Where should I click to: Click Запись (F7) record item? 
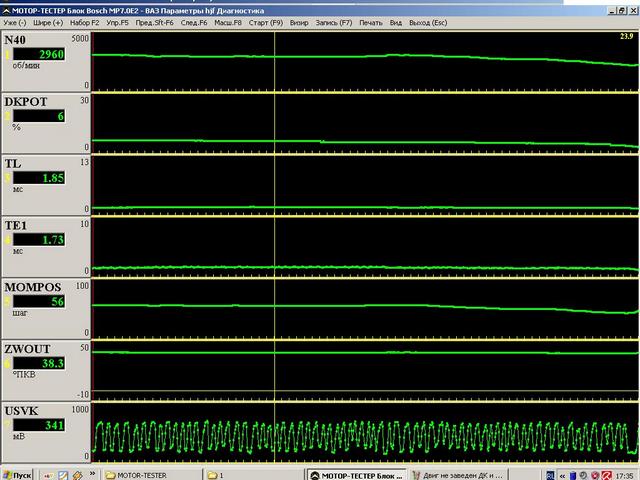(333, 22)
